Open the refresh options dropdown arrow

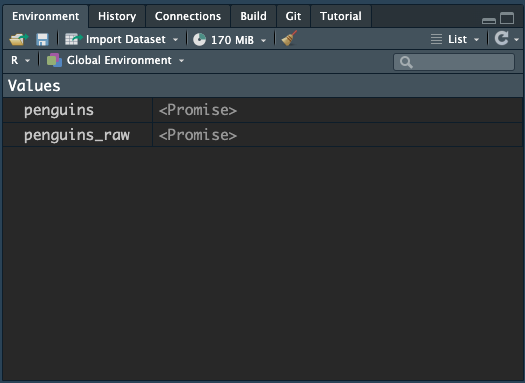pos(516,40)
